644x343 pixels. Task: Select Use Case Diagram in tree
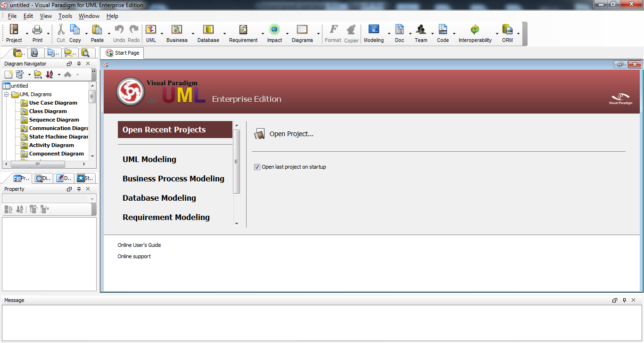[x=53, y=103]
